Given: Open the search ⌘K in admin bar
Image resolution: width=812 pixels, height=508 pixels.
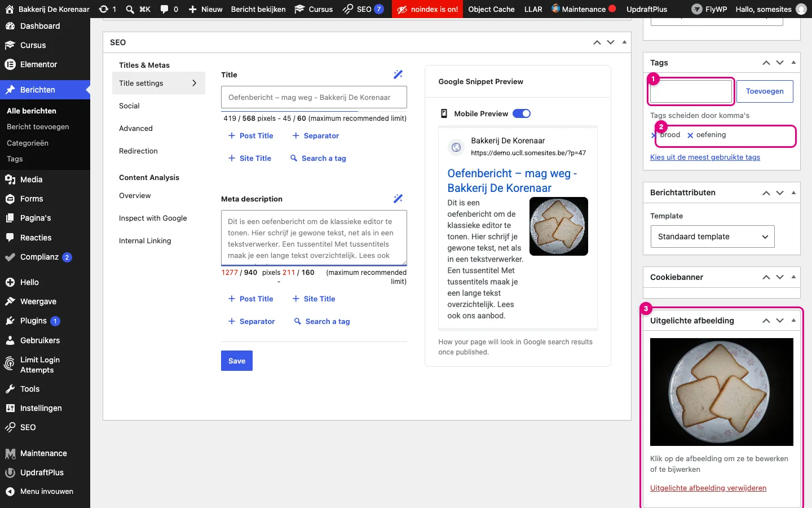Looking at the screenshot, I should click(138, 9).
